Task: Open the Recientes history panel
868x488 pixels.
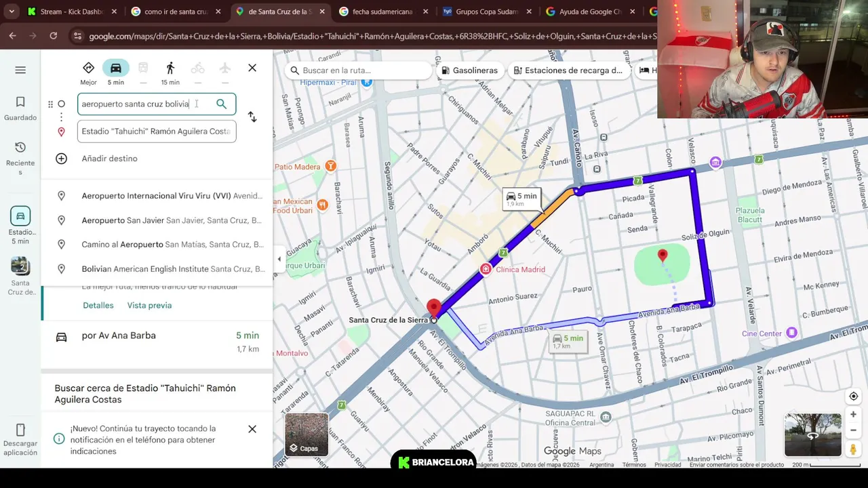Action: point(20,159)
